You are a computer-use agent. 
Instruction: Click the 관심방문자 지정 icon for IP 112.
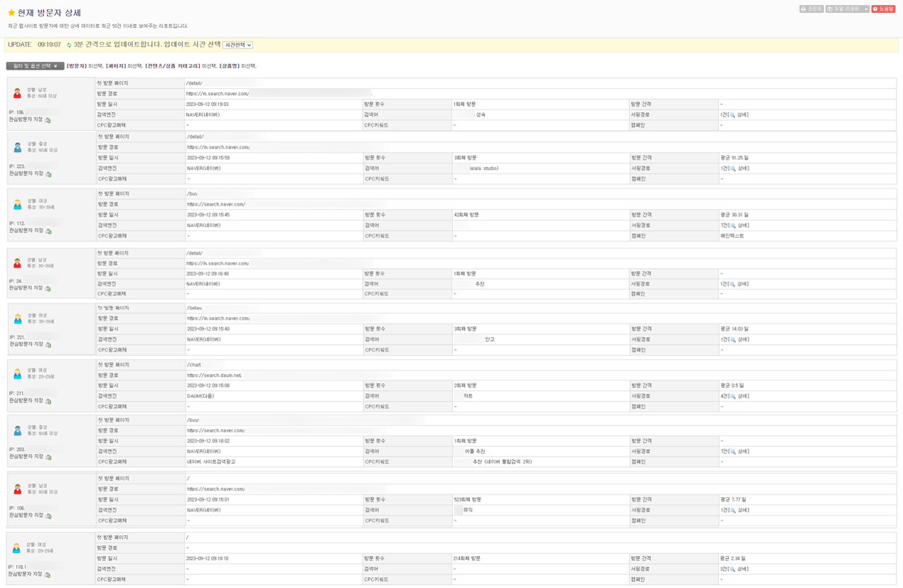tap(48, 231)
